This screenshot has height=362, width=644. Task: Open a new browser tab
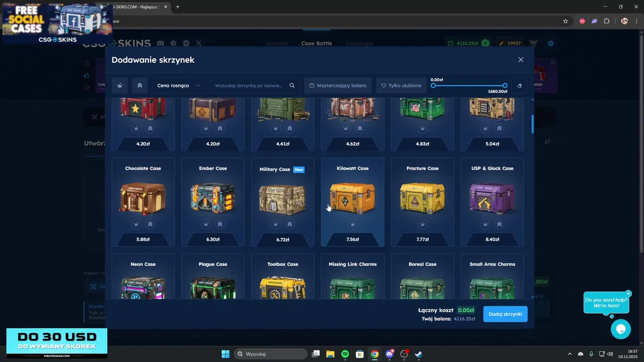coord(178,7)
